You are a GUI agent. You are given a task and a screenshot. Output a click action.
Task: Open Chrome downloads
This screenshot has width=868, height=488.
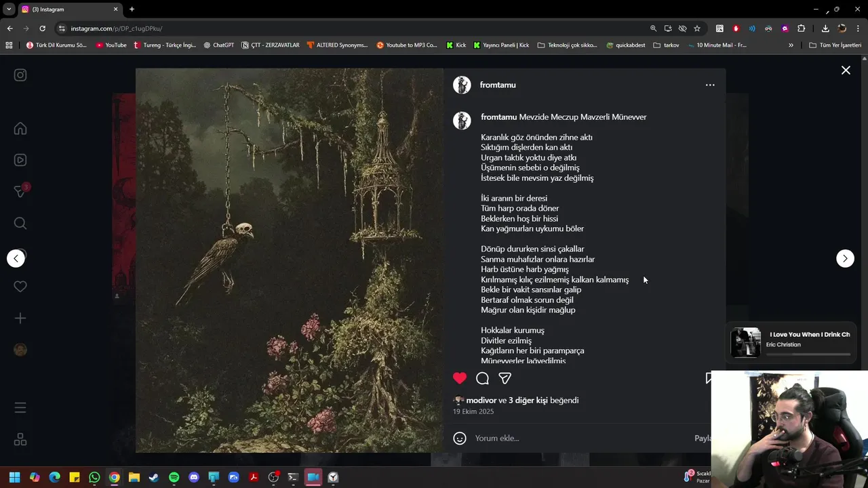point(825,28)
